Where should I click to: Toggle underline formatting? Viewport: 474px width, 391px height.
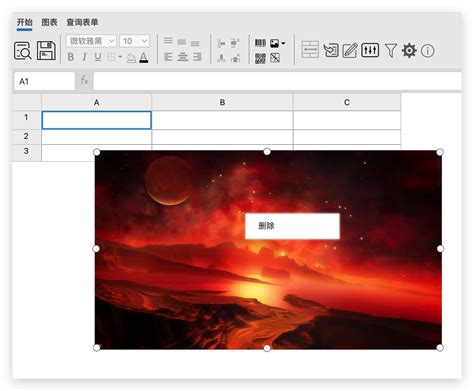tap(98, 57)
